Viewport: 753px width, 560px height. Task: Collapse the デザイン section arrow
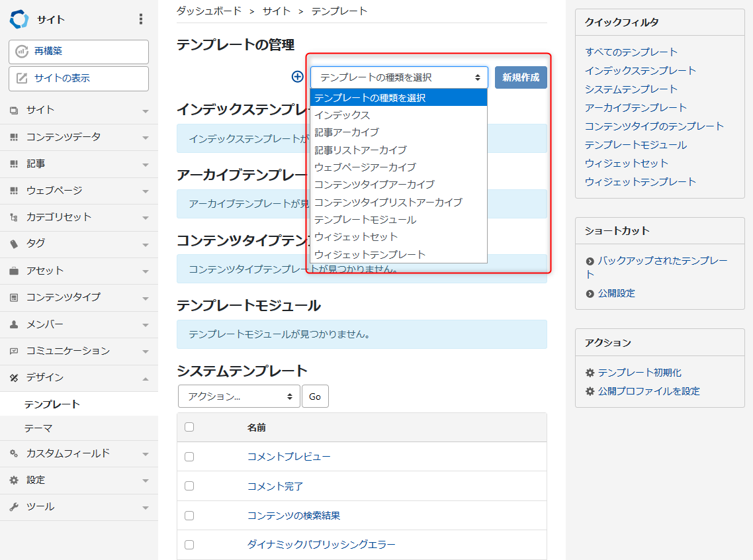click(146, 379)
